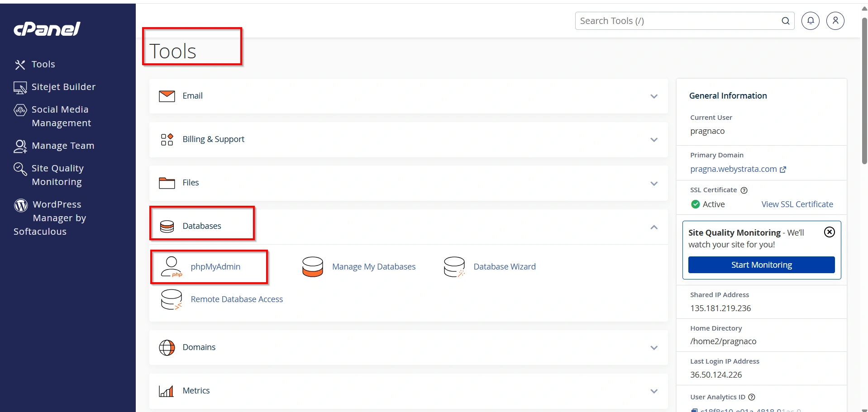Click the Database Wizard icon
This screenshot has height=412, width=868.
pos(454,267)
